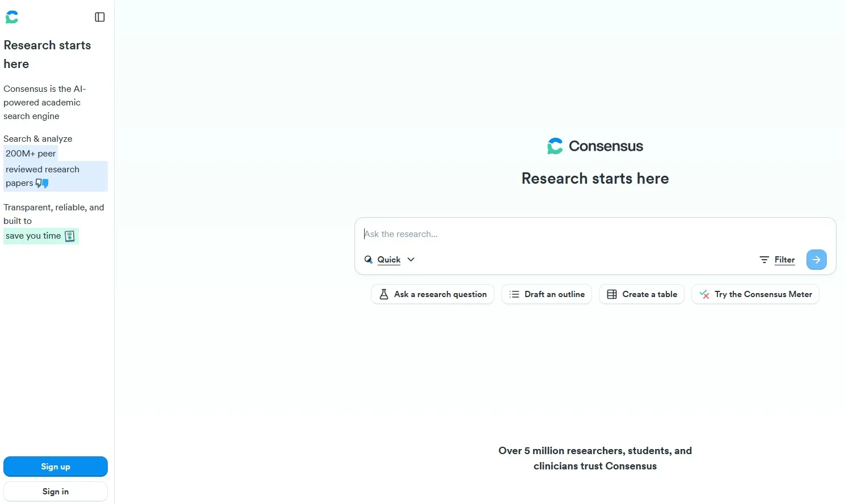The width and height of the screenshot is (845, 504).
Task: Open the Filter link
Action: tap(785, 260)
